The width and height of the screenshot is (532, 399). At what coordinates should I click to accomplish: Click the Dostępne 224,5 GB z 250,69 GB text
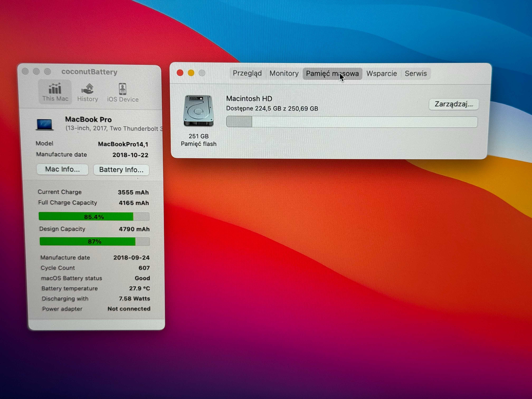(272, 108)
